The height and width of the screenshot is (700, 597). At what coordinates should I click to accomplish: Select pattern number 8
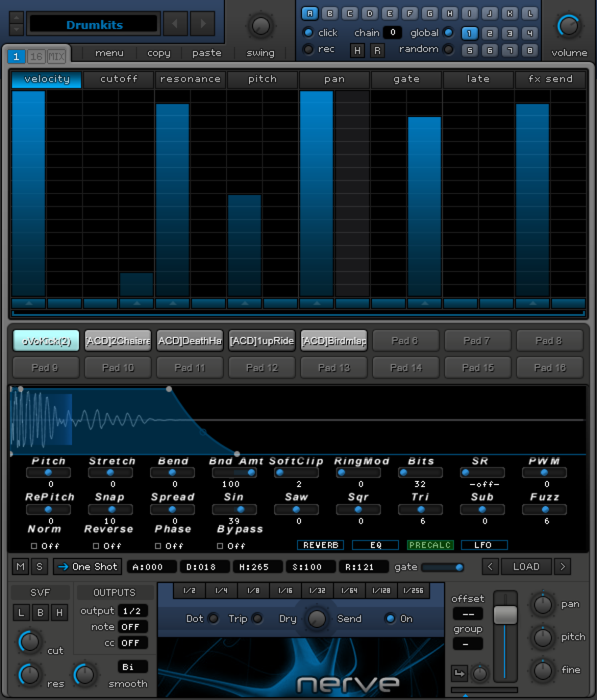[x=530, y=50]
